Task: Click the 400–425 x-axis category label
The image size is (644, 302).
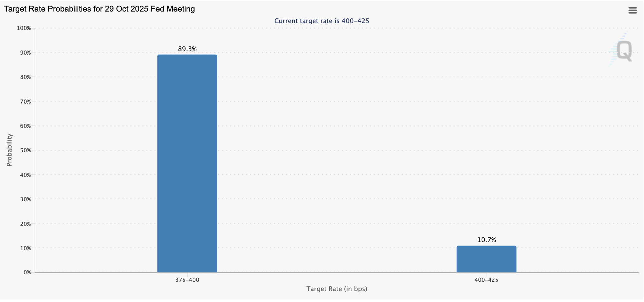Action: click(486, 280)
